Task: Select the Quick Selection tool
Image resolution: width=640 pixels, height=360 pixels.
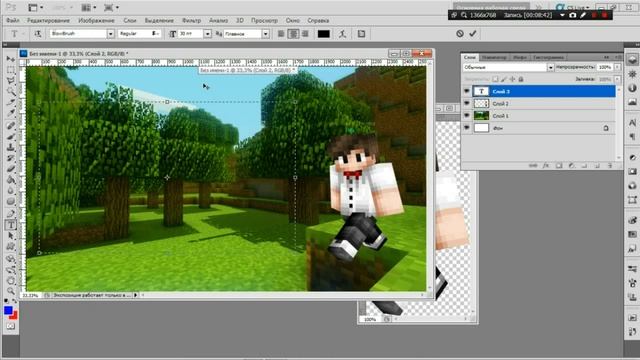Action: pos(11,92)
